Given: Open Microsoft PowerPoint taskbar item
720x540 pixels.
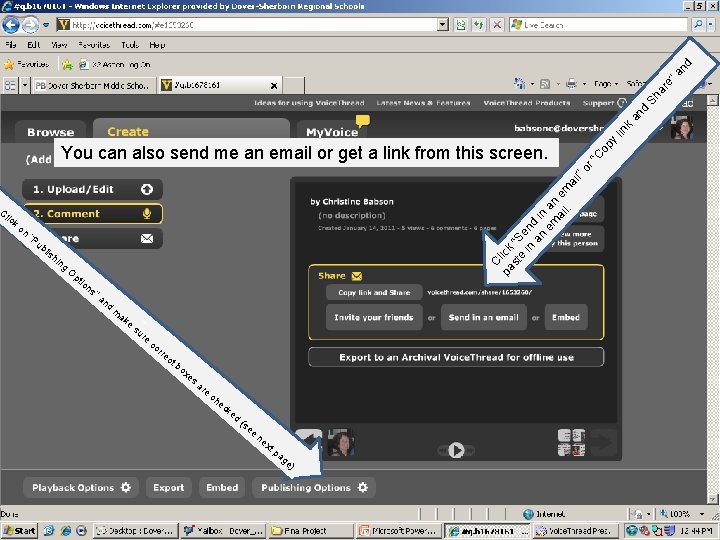Looking at the screenshot, I should point(399,531).
